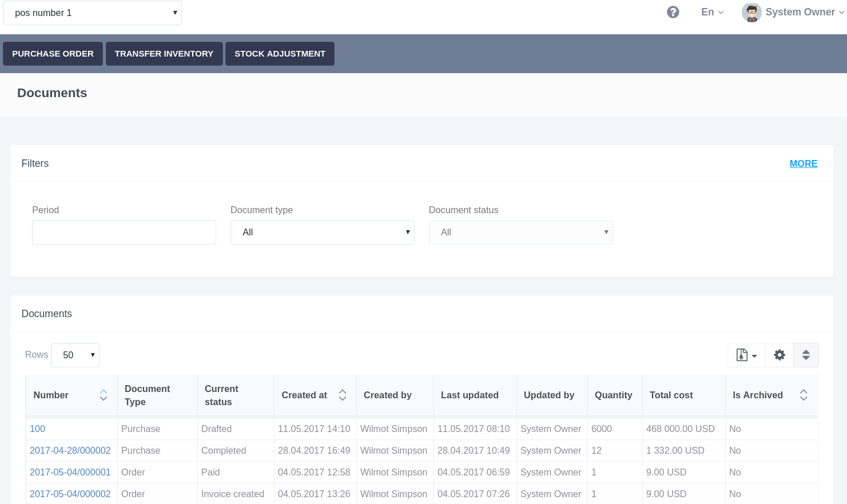Viewport: 847px width, 504px height.
Task: Click the MORE filters link
Action: tap(803, 163)
